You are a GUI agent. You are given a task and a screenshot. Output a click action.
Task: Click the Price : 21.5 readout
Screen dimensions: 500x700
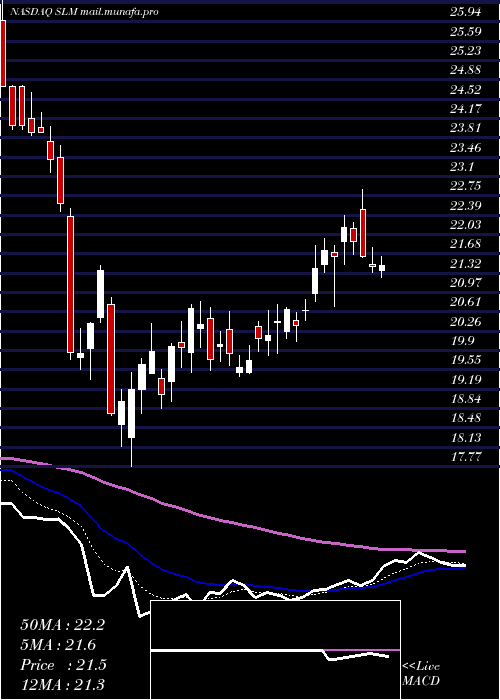click(x=63, y=665)
